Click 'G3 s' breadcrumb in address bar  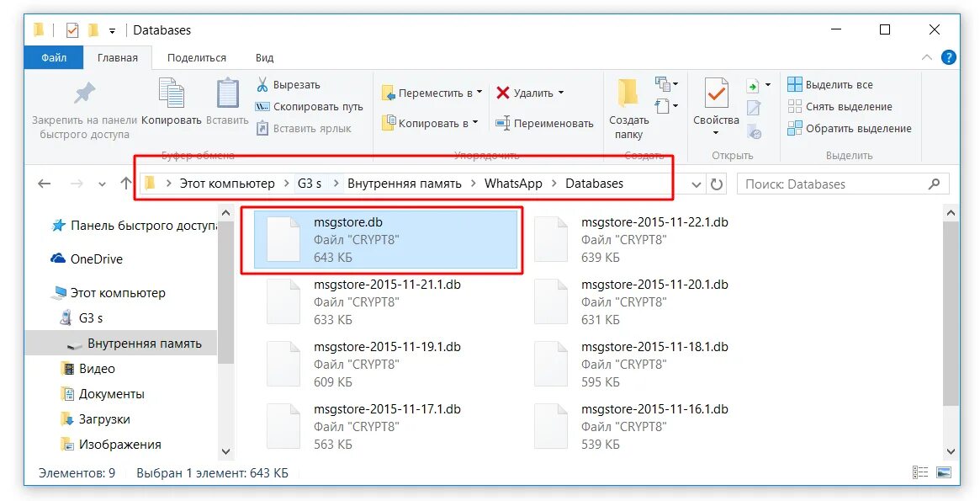[x=310, y=184]
